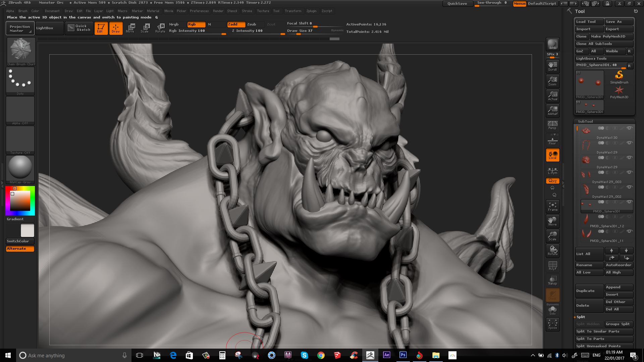644x362 pixels.
Task: Move subtool down with down arrow
Action: pyautogui.click(x=626, y=250)
